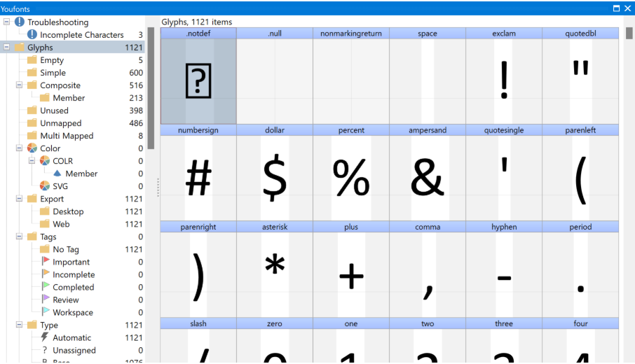
Task: Click the Automatic lightning bolt icon
Action: click(x=45, y=337)
